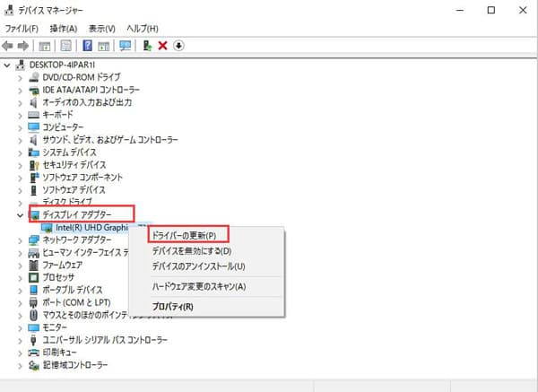Click the コンピューター monitor icon
This screenshot has width=538, height=392.
(x=34, y=127)
